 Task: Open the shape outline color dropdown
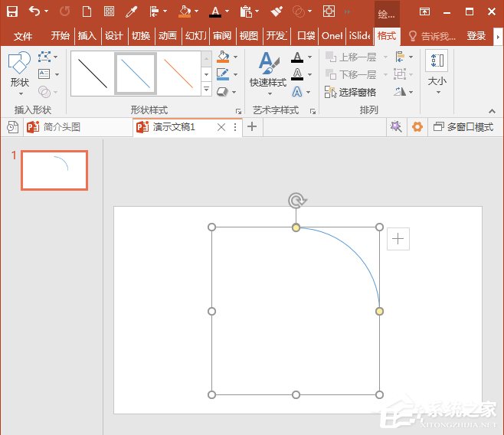[235, 74]
